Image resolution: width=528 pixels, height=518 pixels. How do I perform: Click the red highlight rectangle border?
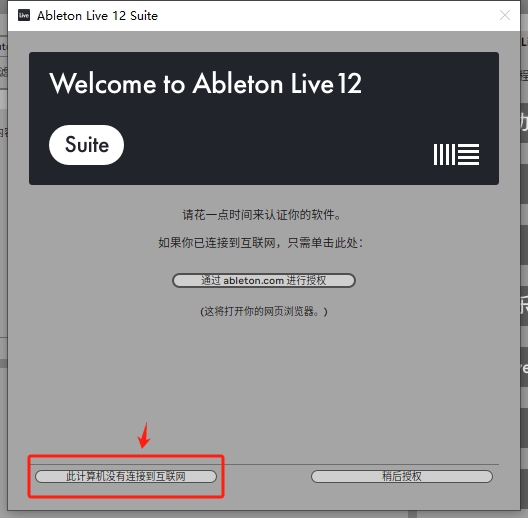(x=126, y=456)
